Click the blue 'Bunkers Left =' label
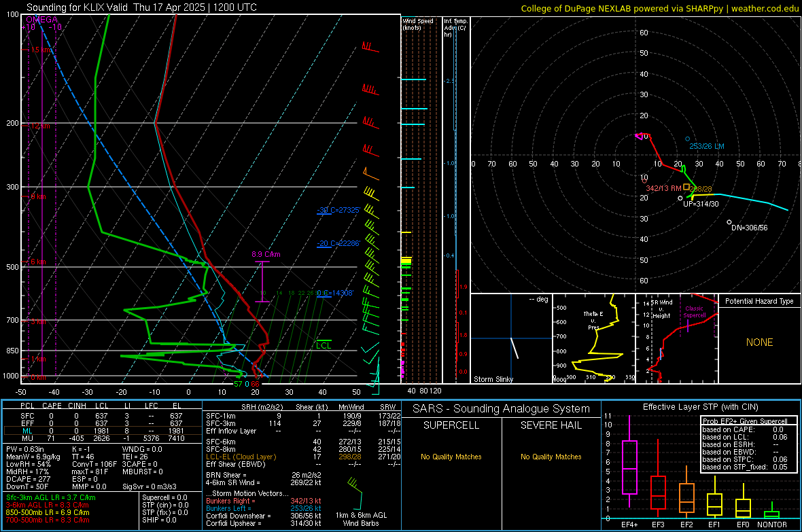Screen dimensions: 802x532 click(228, 508)
